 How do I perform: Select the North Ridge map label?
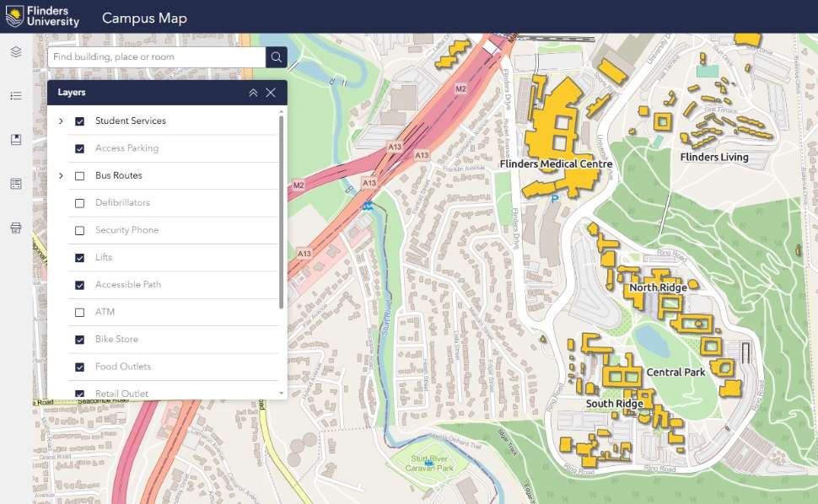coord(658,287)
